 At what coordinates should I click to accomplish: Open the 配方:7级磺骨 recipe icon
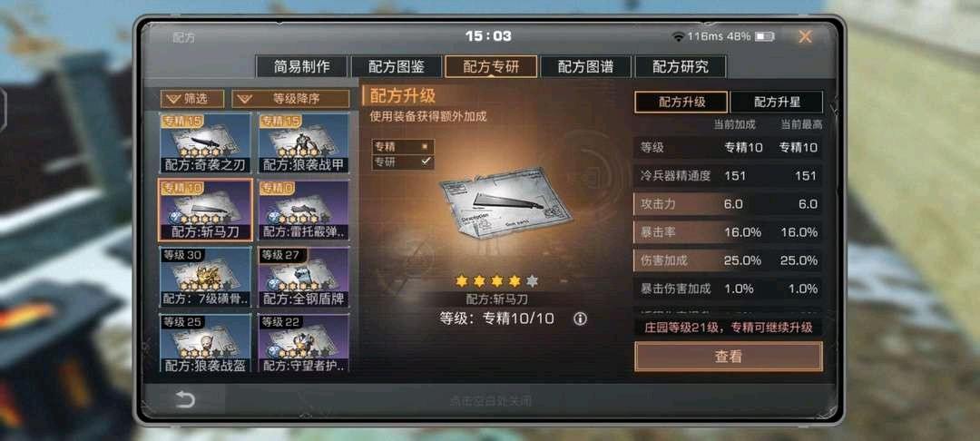[206, 278]
